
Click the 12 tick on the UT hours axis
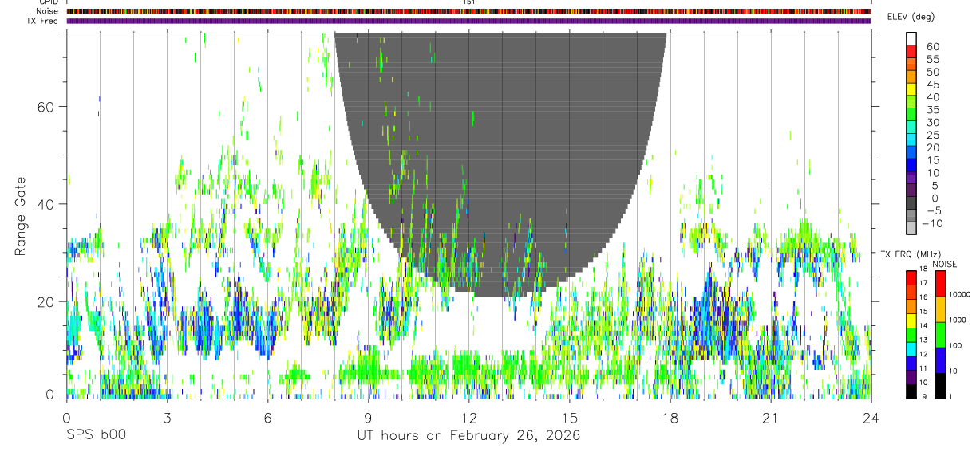coord(468,419)
